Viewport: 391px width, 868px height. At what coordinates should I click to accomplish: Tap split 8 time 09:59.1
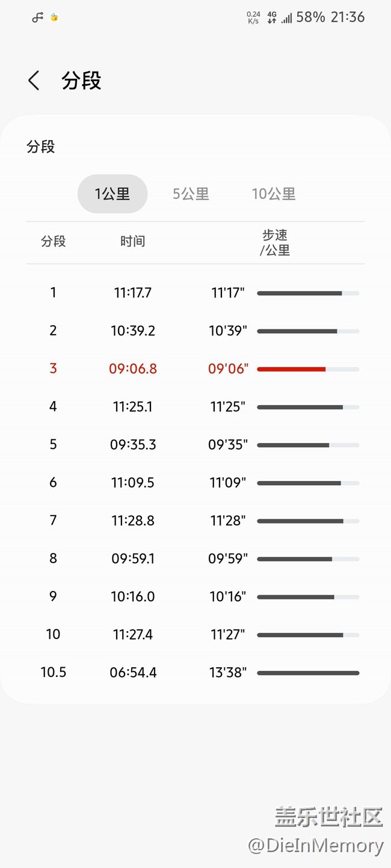(133, 558)
